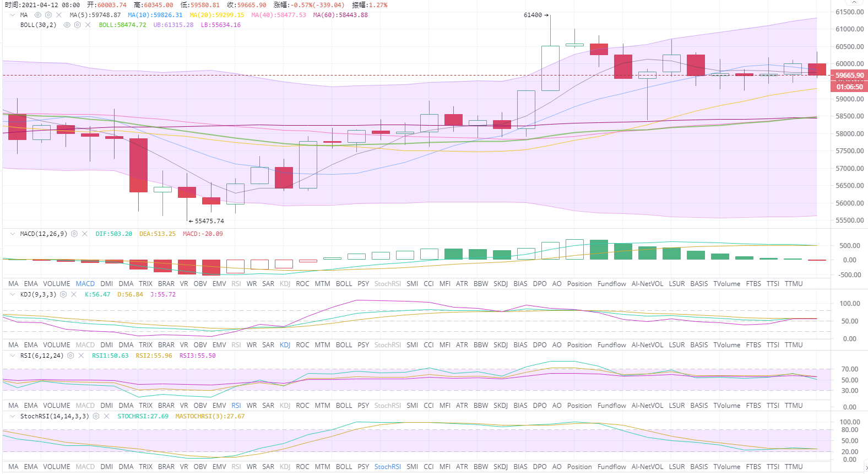This screenshot has height=474, width=868.
Task: Select CCI tab in KDJ panel row
Action: 429,345
